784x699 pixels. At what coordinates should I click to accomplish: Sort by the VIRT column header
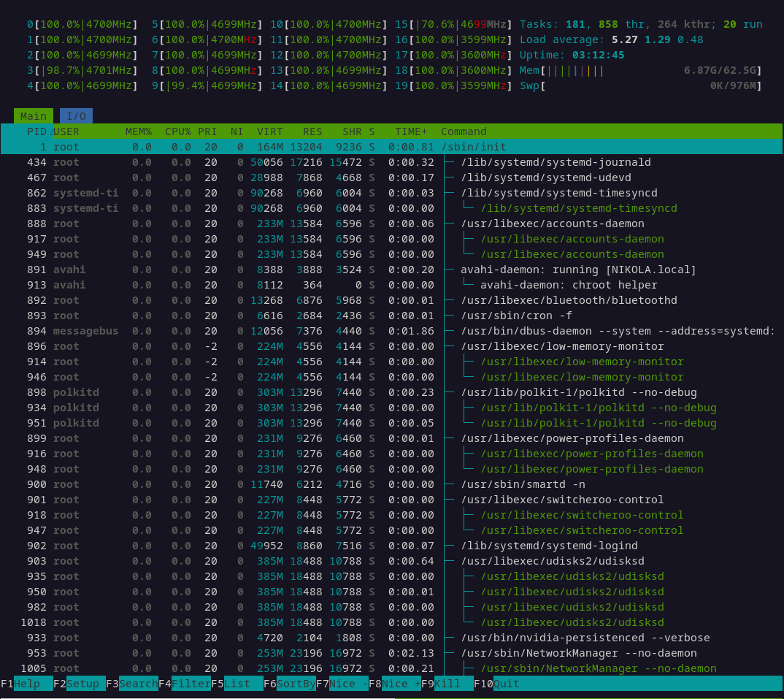[x=269, y=131]
